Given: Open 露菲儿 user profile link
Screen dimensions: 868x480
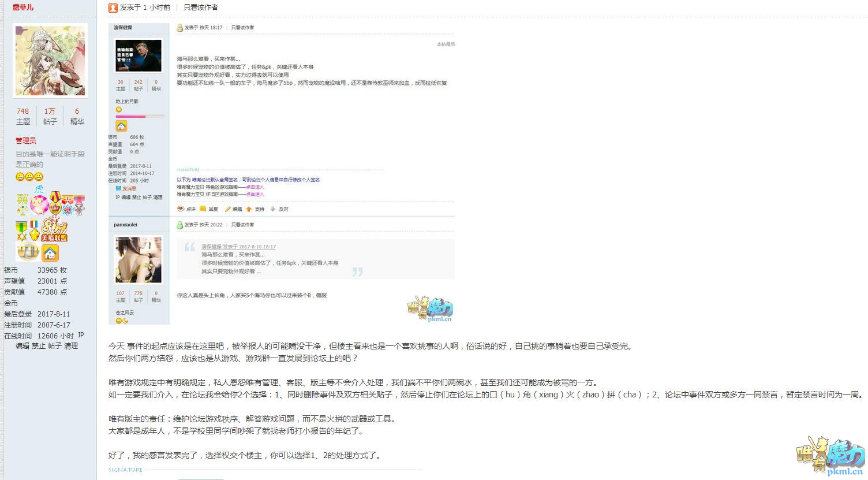Looking at the screenshot, I should tap(23, 8).
